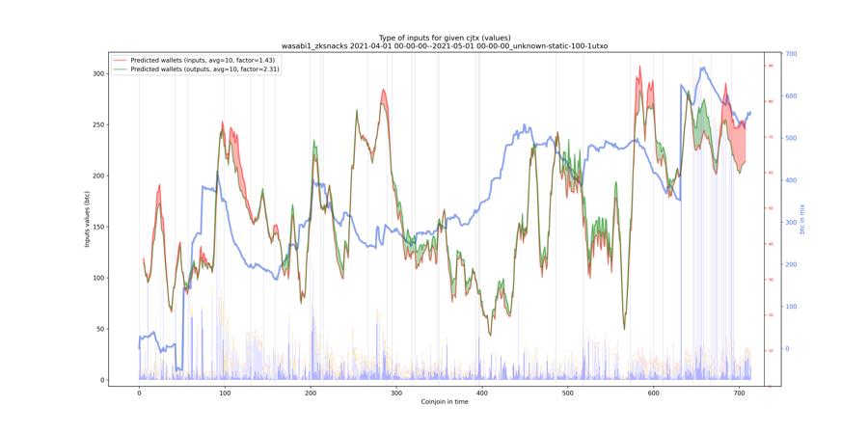Viewport: 868px width, 434px height.
Task: Click legend entry 'Predicted wallets (outputs, avg=10, factor=2.31)'
Action: (204, 69)
